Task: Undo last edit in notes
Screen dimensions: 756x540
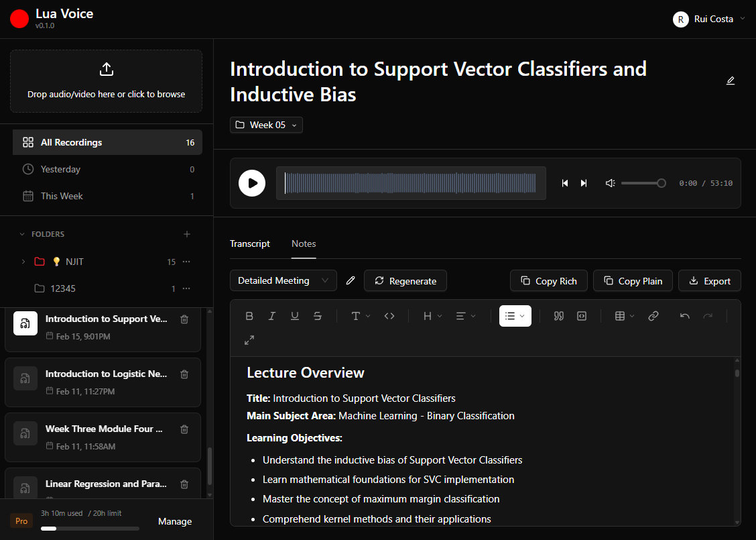Action: [x=684, y=316]
